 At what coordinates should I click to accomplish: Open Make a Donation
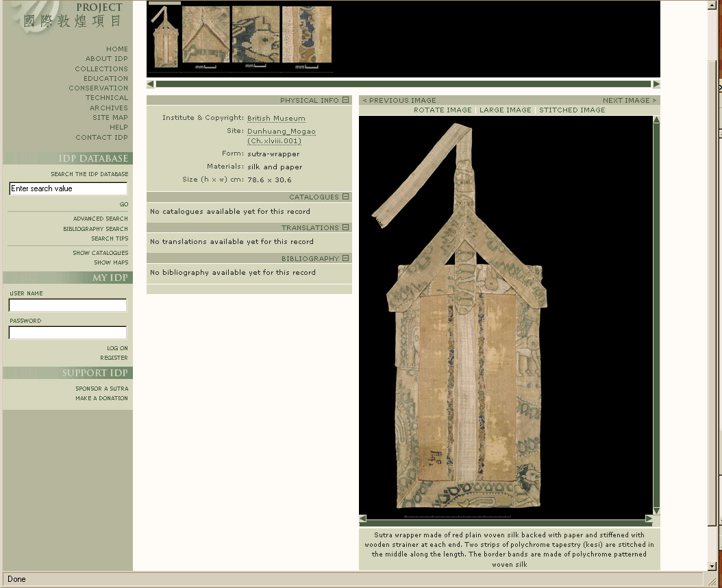point(102,399)
